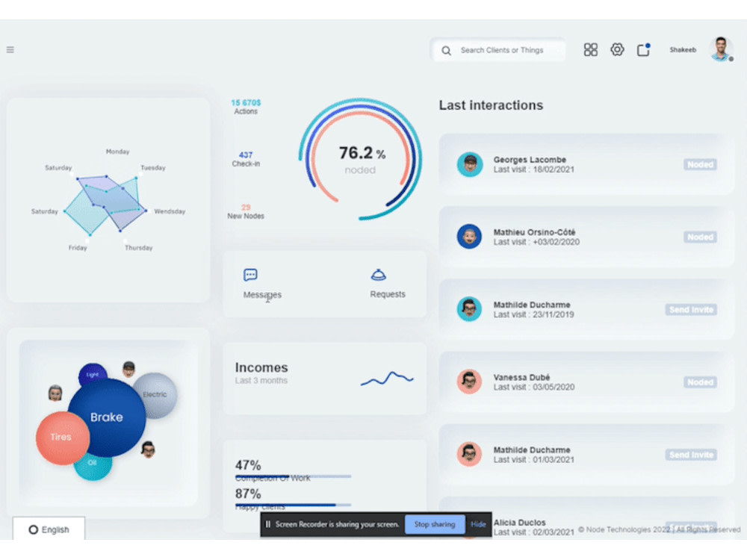The image size is (747, 560).
Task: Select the Vanessa Dubé name
Action: [521, 377]
